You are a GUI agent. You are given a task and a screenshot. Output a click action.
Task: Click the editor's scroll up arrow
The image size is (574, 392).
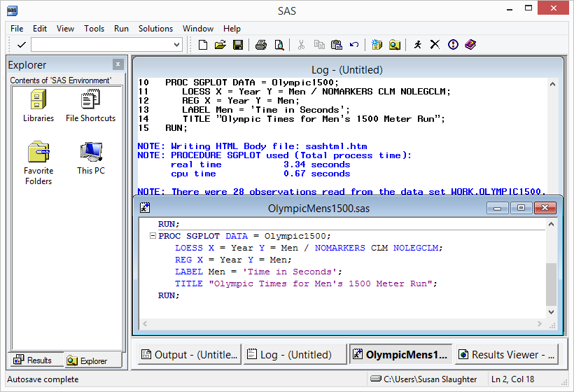(x=551, y=224)
